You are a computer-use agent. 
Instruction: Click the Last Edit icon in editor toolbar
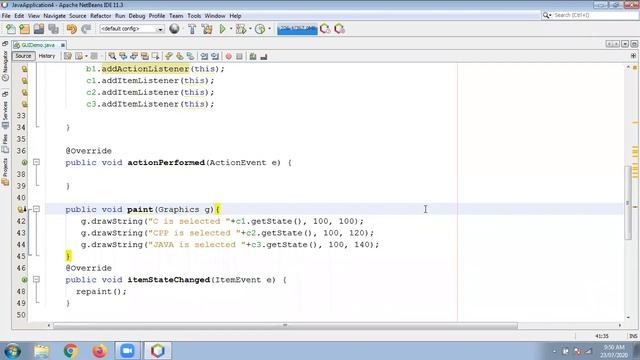click(68, 56)
